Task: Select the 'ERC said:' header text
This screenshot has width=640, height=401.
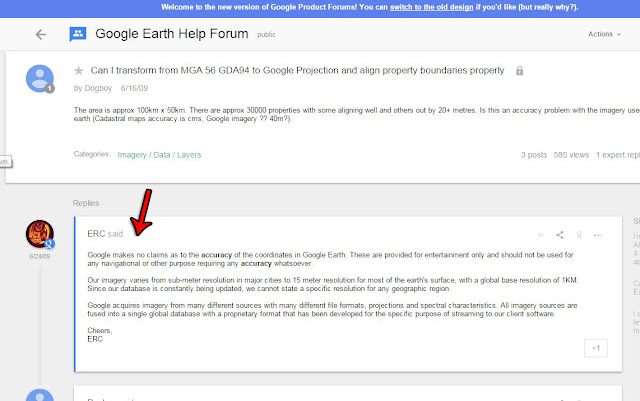Action: [x=106, y=234]
